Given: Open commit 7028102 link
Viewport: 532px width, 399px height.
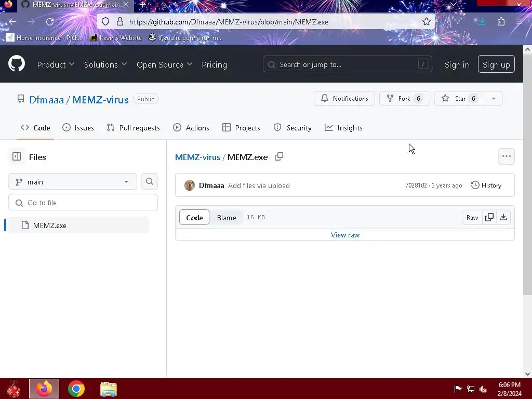Looking at the screenshot, I should click(416, 185).
